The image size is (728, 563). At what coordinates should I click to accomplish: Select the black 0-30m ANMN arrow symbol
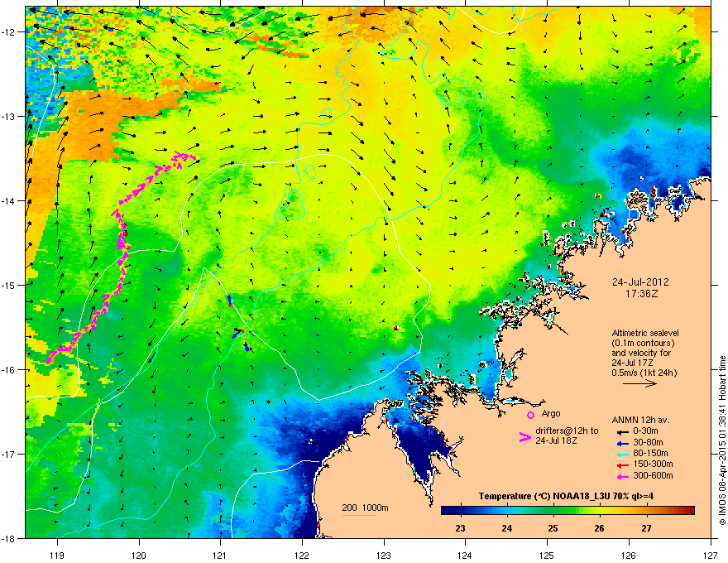(x=621, y=431)
